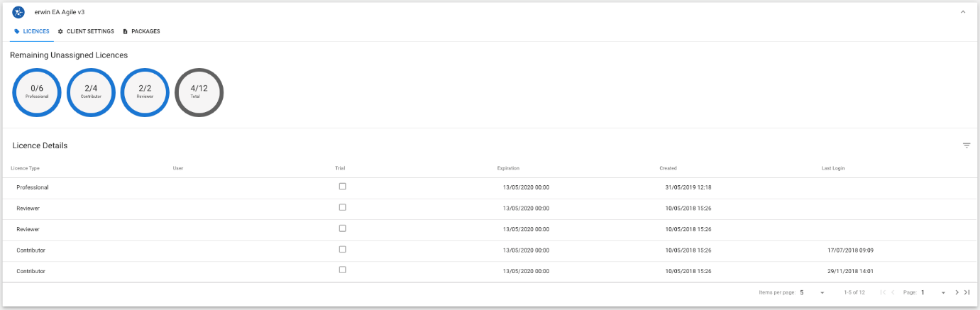Toggle the Trial checkbox for the first Reviewer row
980x310 pixels.
(x=343, y=207)
